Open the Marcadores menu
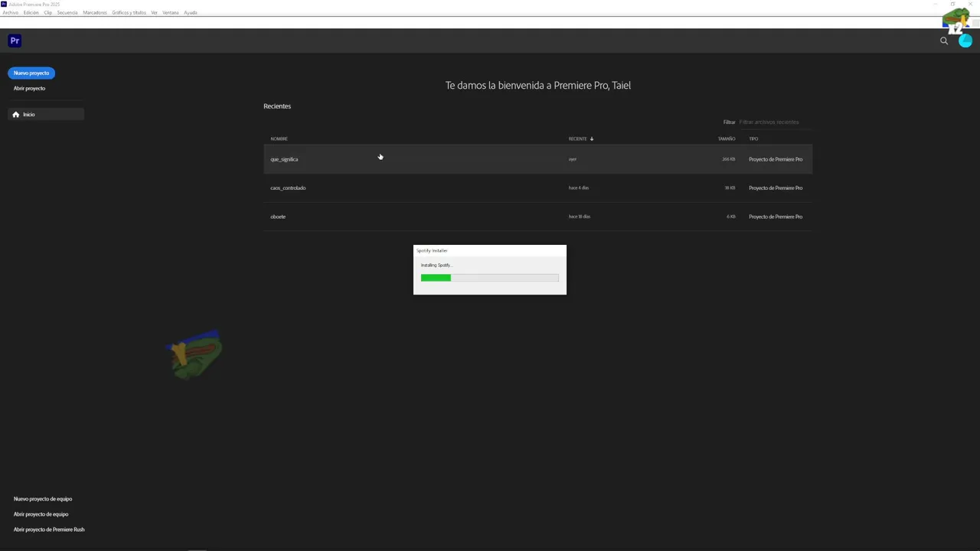Image resolution: width=980 pixels, height=551 pixels. click(95, 12)
